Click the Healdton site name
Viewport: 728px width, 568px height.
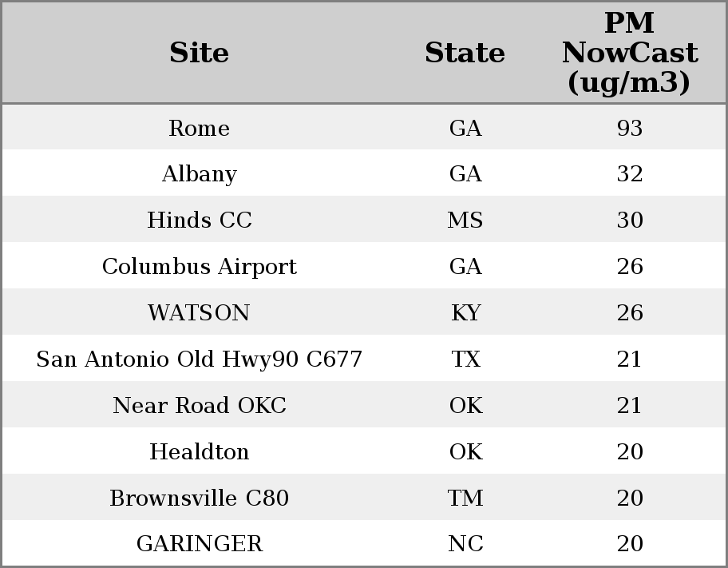coord(200,452)
